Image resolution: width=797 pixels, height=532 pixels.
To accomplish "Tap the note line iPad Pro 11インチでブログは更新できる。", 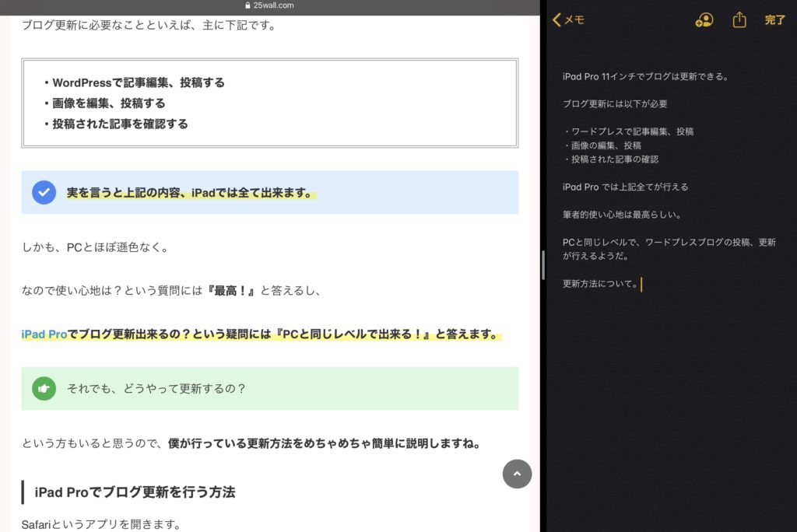I will click(646, 77).
